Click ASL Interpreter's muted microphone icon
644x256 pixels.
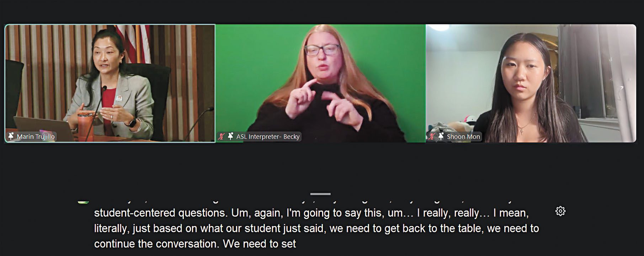pos(222,136)
